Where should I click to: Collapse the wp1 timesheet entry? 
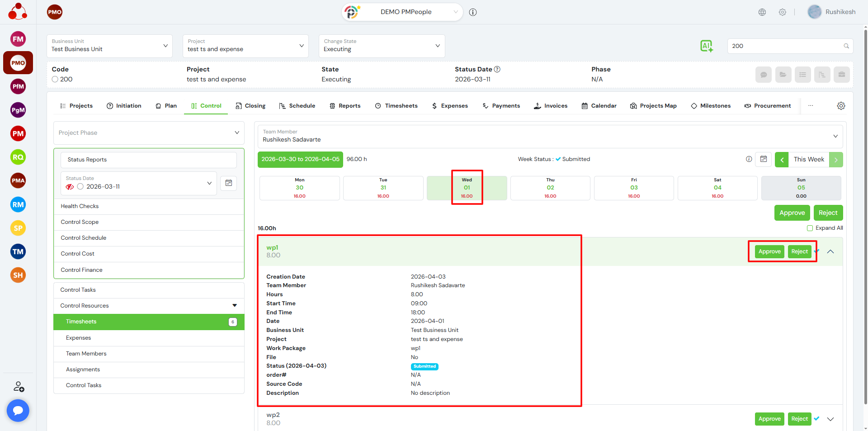830,251
